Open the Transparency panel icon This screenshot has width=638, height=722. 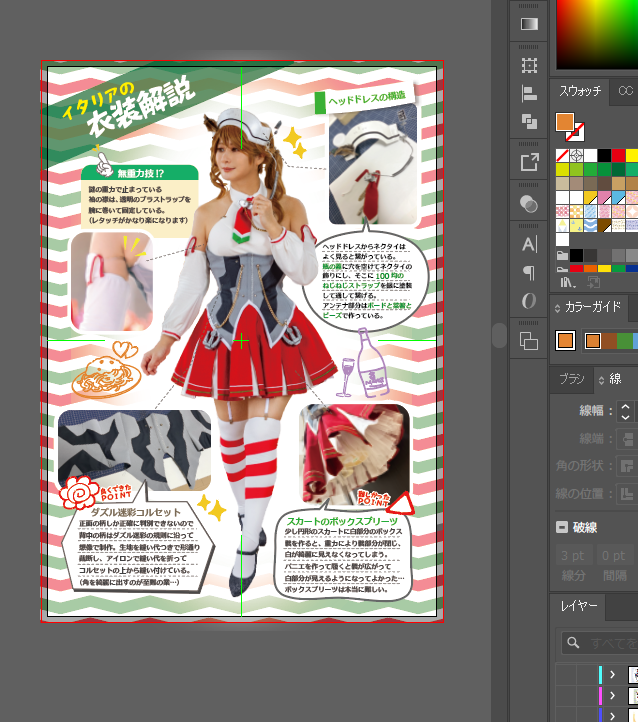click(x=529, y=203)
